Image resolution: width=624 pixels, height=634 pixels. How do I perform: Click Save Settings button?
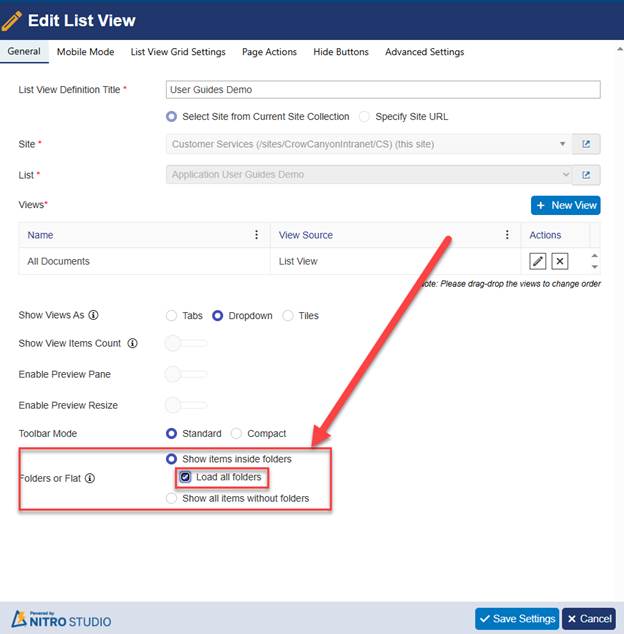tap(517, 619)
